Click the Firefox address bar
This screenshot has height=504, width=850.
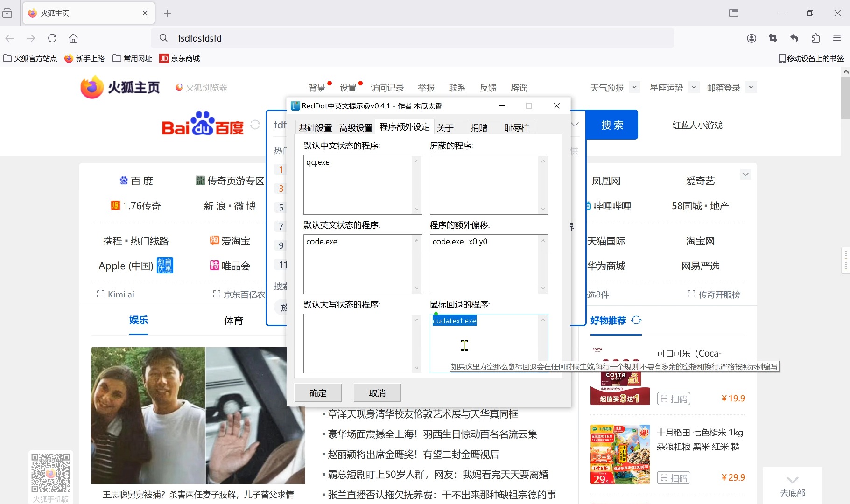[413, 38]
